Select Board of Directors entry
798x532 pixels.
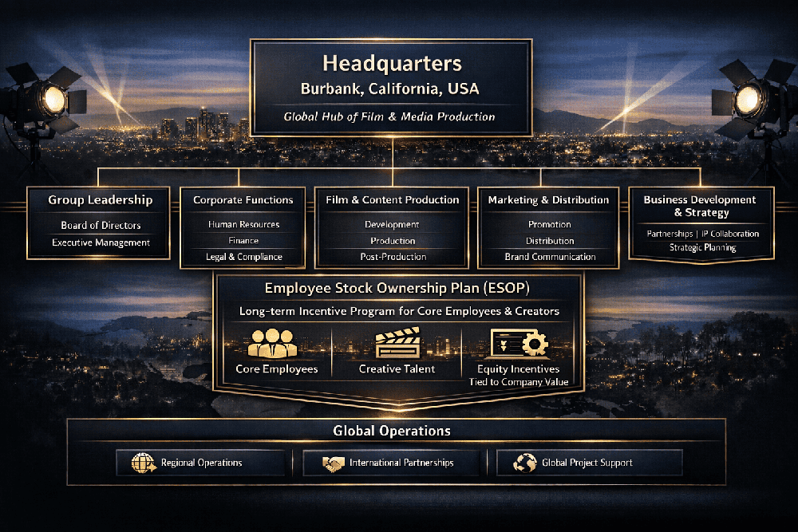point(101,226)
